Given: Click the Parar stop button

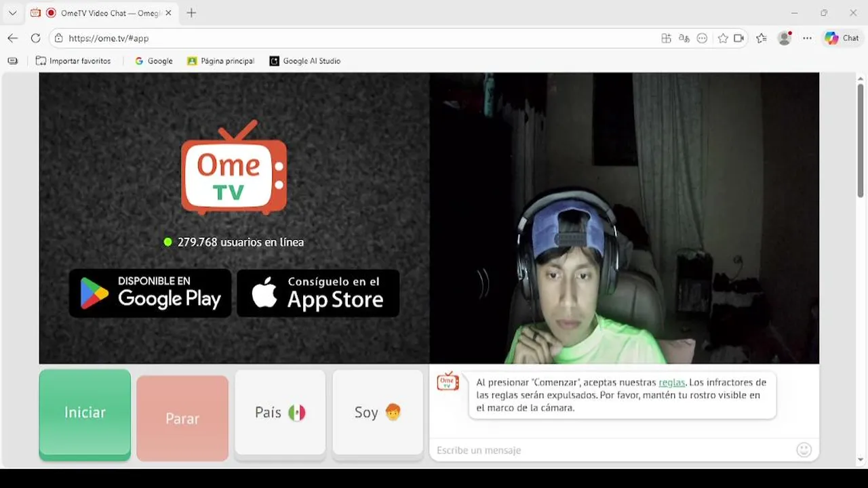Looking at the screenshot, I should pos(182,418).
